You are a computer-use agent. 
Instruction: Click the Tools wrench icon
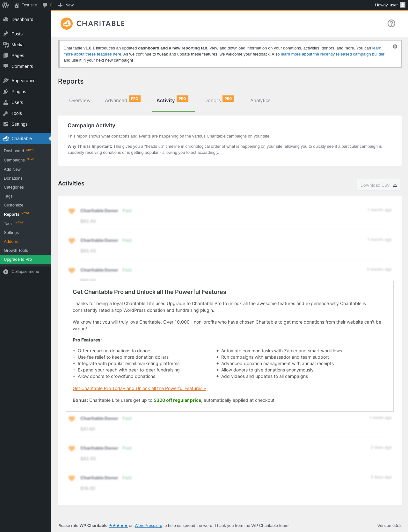point(6,113)
